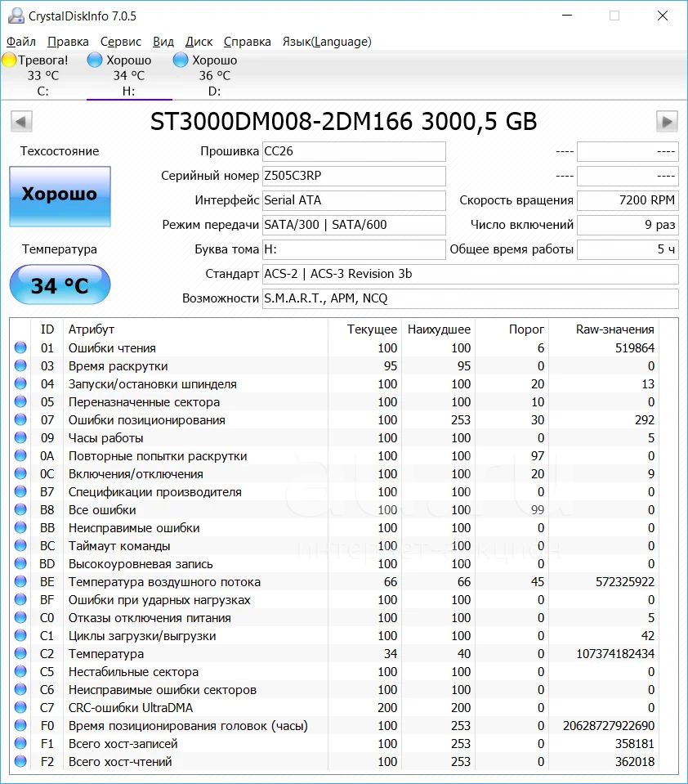The height and width of the screenshot is (784, 688).
Task: Click status dot for BB Неисправимые ошибки
Action: click(20, 527)
